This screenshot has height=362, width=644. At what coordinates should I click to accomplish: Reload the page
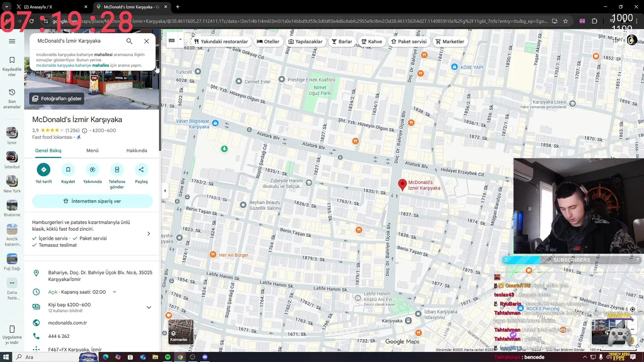tap(31, 21)
